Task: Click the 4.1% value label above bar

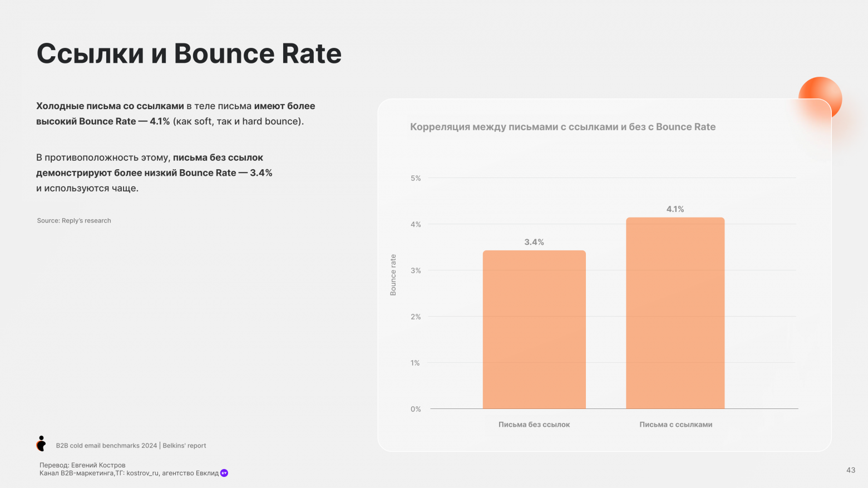Action: pos(675,209)
